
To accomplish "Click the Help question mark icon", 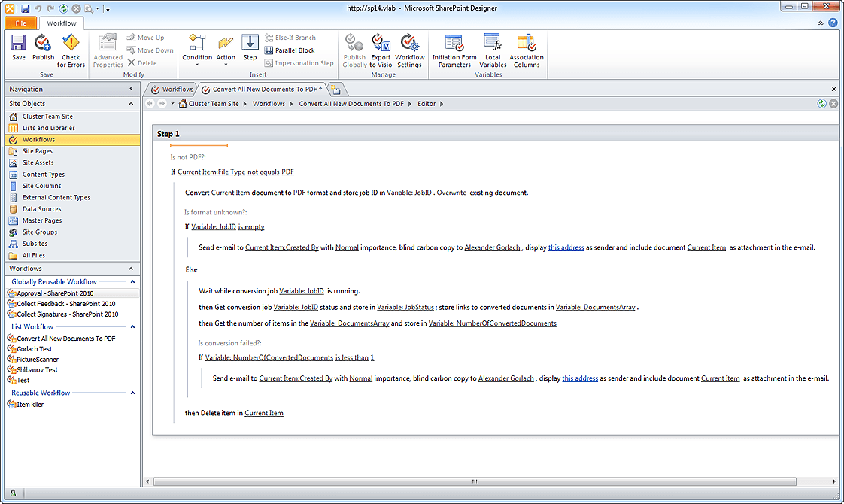I will 833,23.
